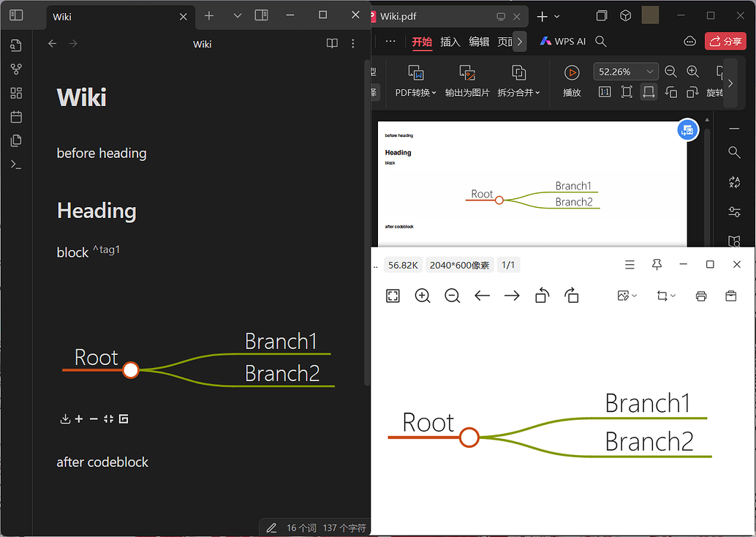Select the 开始 ribbon tab
The height and width of the screenshot is (537, 756).
pyautogui.click(x=422, y=42)
